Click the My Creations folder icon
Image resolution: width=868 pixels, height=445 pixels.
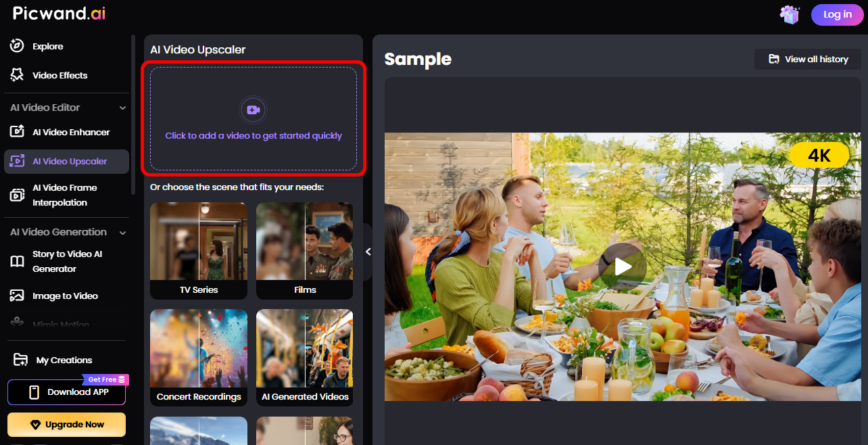pos(21,360)
